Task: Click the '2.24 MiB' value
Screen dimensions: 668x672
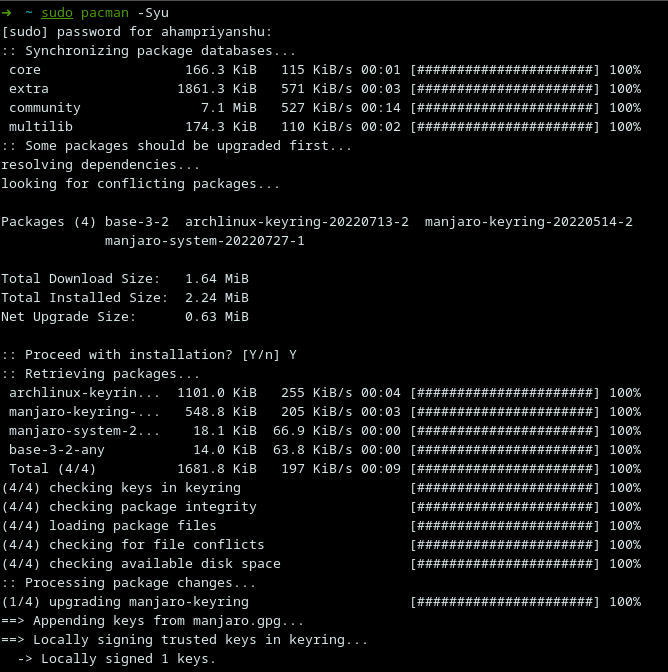Action: [217, 298]
